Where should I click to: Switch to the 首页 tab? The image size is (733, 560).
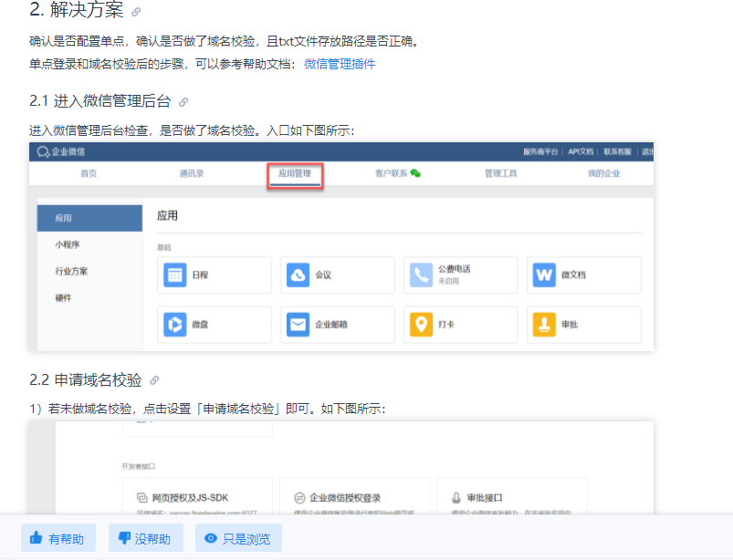89,173
